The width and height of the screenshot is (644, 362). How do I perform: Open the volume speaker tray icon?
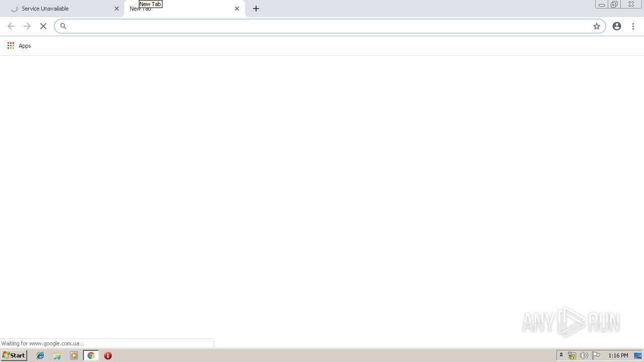pos(584,355)
